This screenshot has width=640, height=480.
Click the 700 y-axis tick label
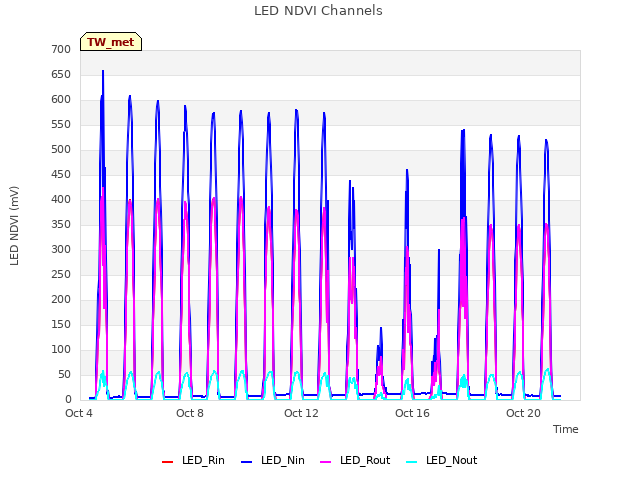pyautogui.click(x=61, y=49)
